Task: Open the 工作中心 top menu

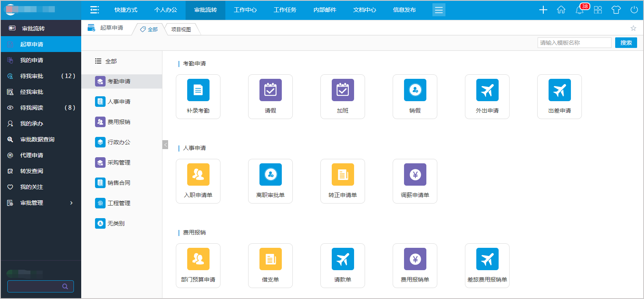Action: (x=245, y=10)
